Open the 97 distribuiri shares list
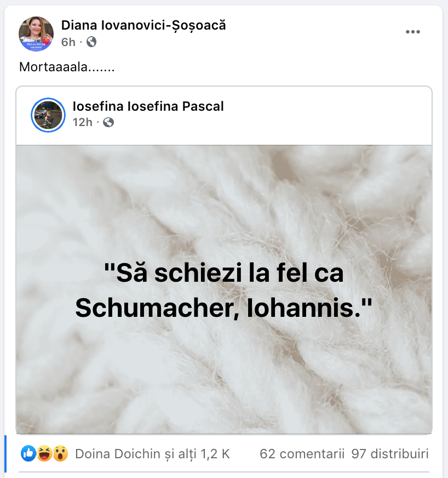The width and height of the screenshot is (448, 478). [390, 454]
